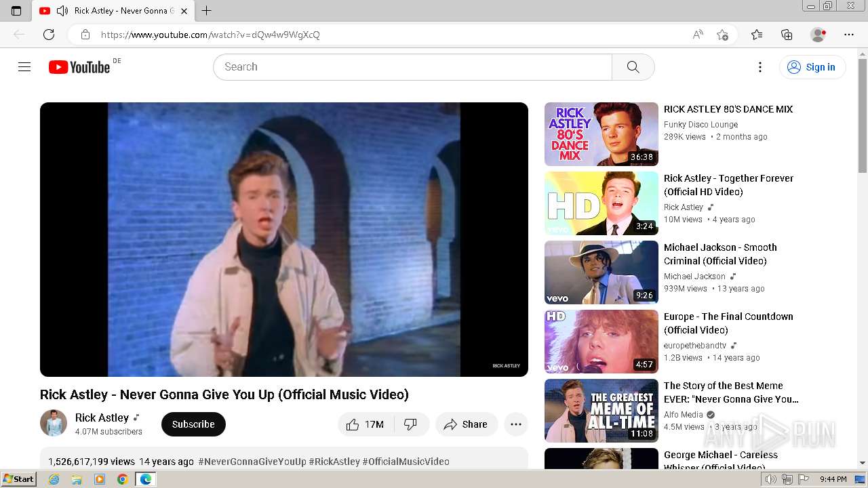Viewport: 868px width, 488px height.
Task: Go to YouTube home via logo
Action: pyautogui.click(x=79, y=66)
